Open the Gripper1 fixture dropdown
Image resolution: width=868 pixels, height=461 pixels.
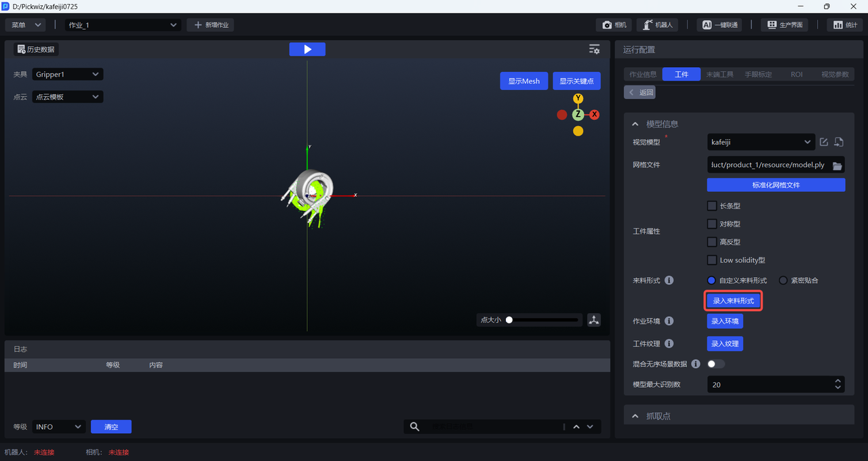(x=68, y=75)
